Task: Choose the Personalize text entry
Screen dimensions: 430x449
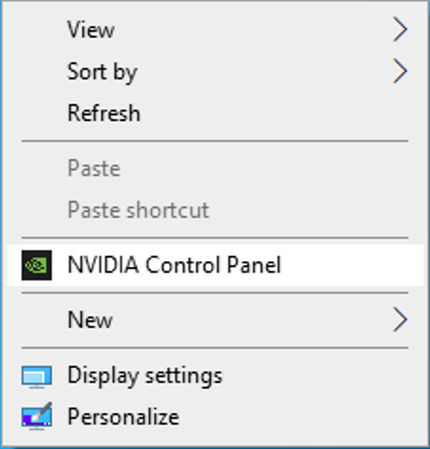Action: click(x=123, y=417)
